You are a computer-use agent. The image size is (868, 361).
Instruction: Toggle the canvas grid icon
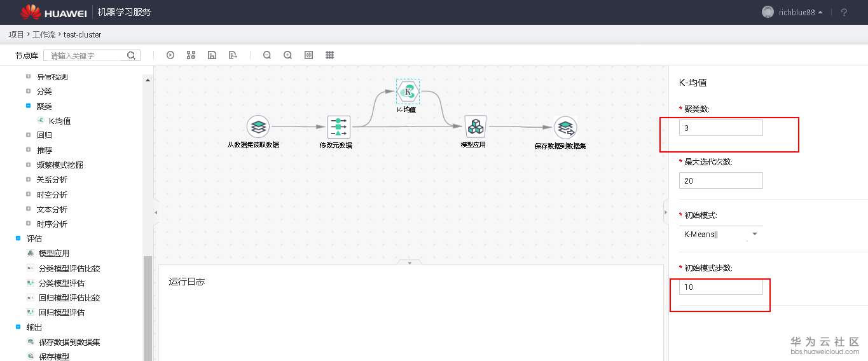click(330, 55)
